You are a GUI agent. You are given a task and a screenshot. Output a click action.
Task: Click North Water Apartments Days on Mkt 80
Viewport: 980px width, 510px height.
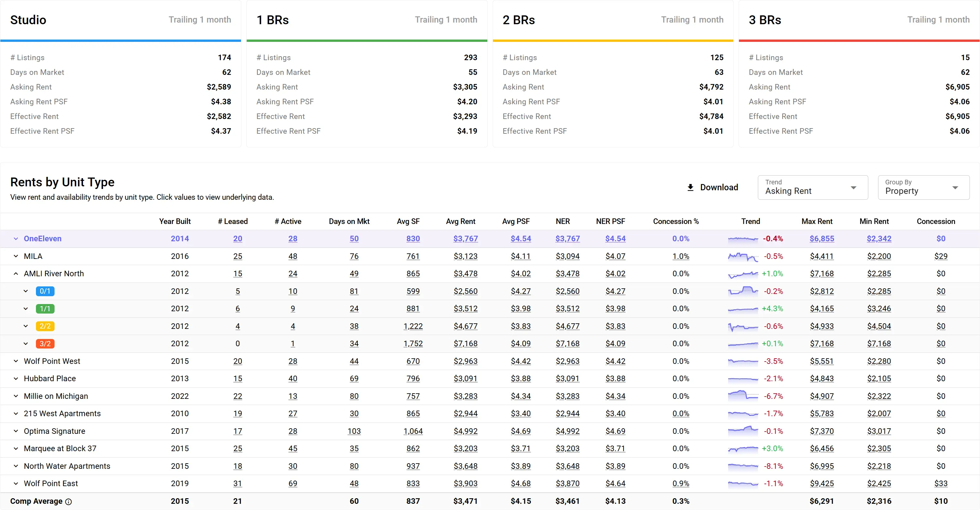pyautogui.click(x=354, y=466)
